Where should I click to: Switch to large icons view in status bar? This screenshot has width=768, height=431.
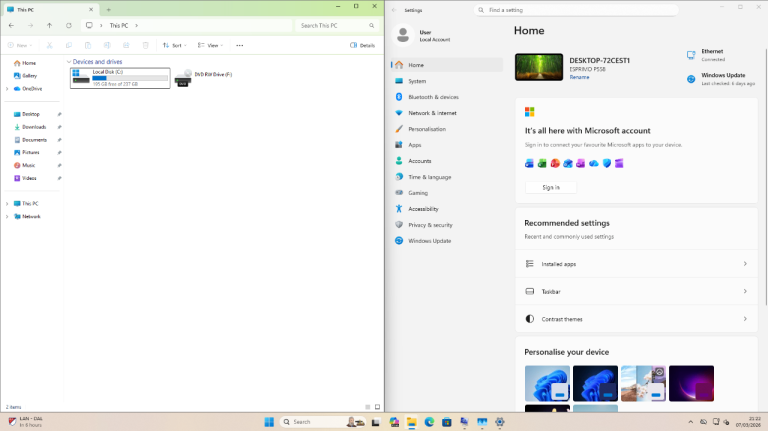tap(377, 407)
